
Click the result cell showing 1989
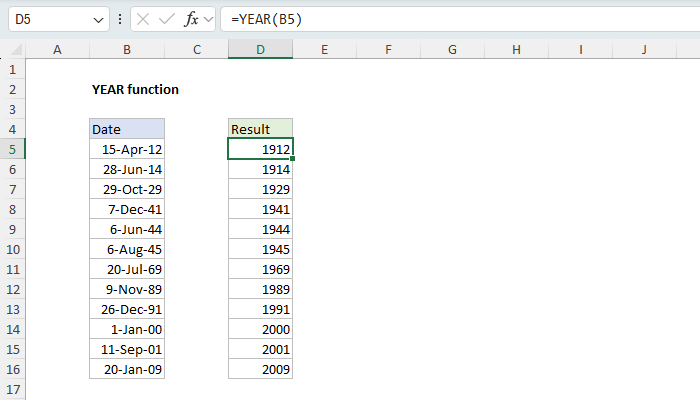(x=260, y=289)
